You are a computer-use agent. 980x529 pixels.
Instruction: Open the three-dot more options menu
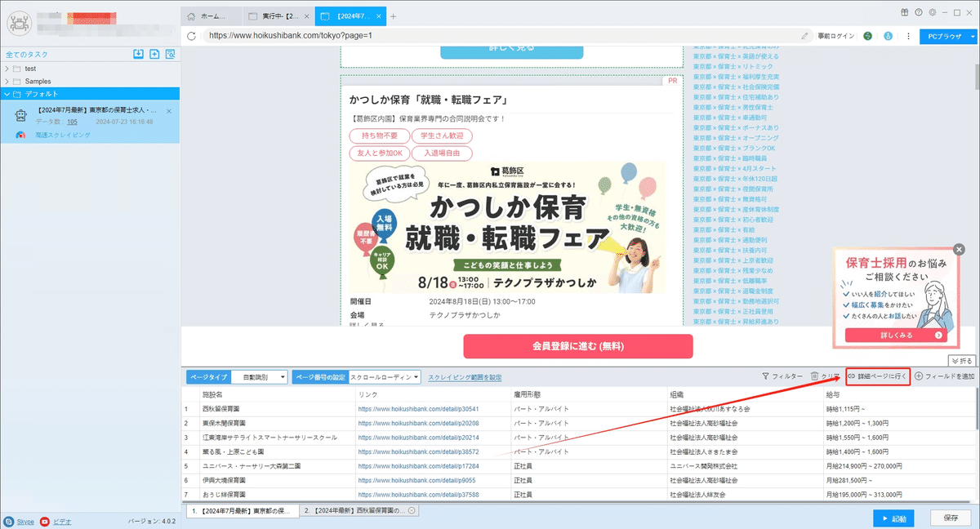point(907,36)
